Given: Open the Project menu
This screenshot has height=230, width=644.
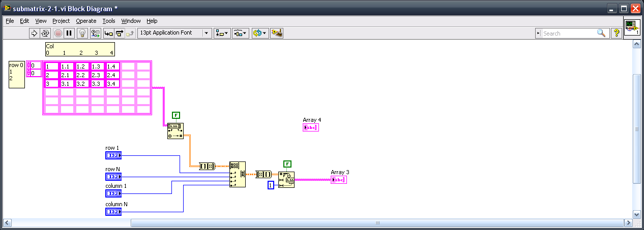Looking at the screenshot, I should [x=61, y=21].
